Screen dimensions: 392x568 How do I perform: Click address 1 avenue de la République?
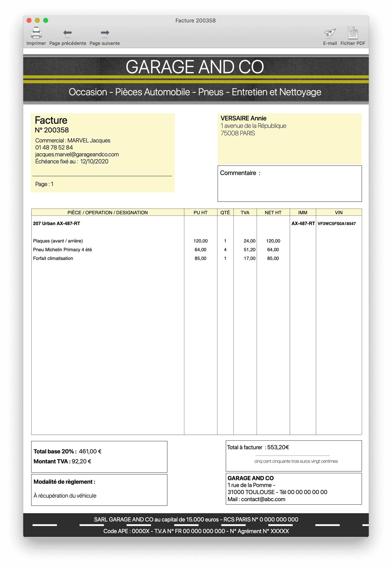pyautogui.click(x=253, y=126)
